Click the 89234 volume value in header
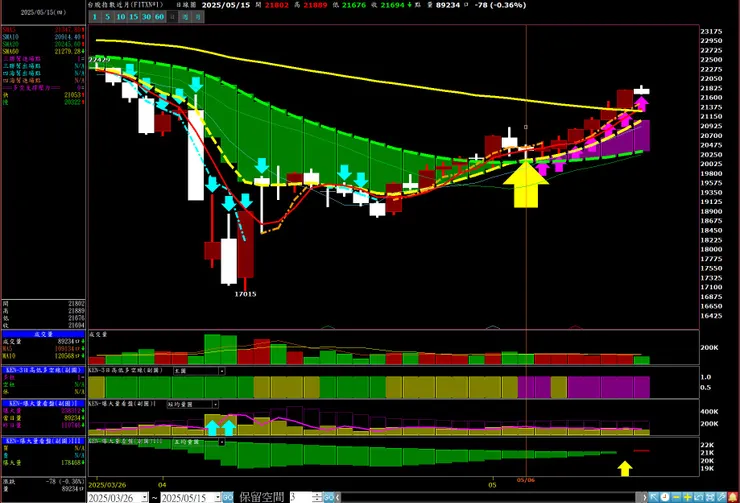Viewport: 740px width, 503px height. pos(448,5)
